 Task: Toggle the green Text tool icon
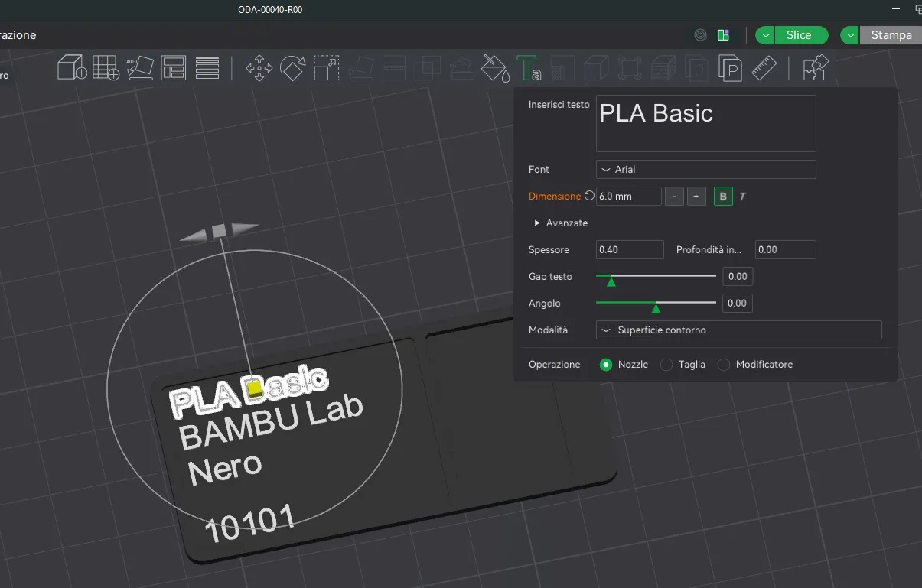point(529,67)
